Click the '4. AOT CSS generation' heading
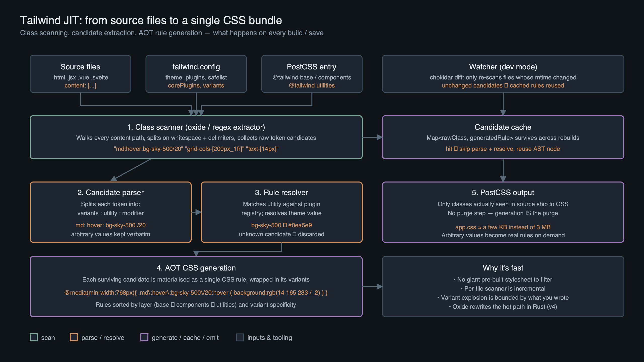 (x=196, y=268)
